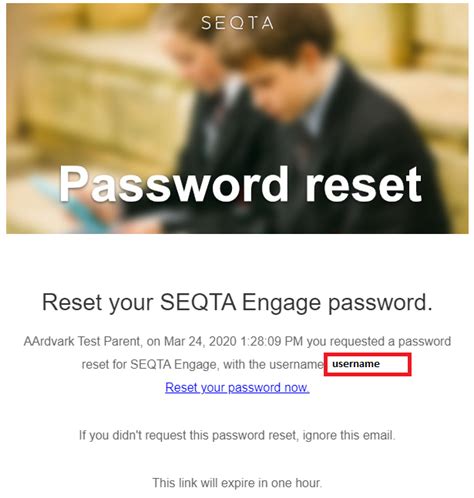The height and width of the screenshot is (498, 474).
Task: Select the bold 'username' text
Action: (356, 364)
